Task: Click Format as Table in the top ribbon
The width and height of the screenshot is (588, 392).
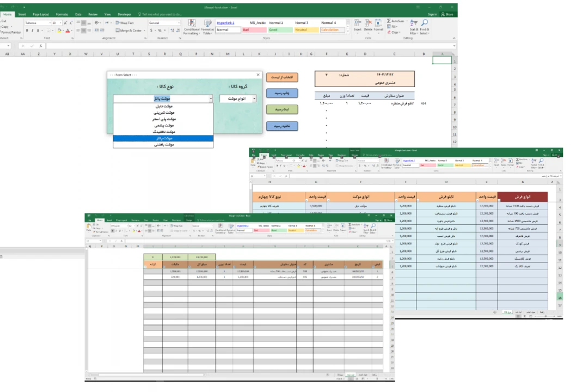Action: [x=207, y=27]
